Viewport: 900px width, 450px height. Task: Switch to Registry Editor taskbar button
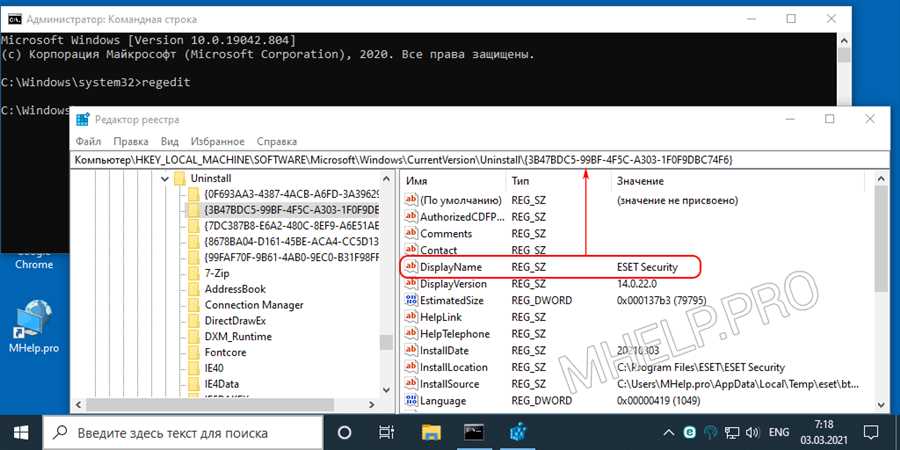[517, 432]
